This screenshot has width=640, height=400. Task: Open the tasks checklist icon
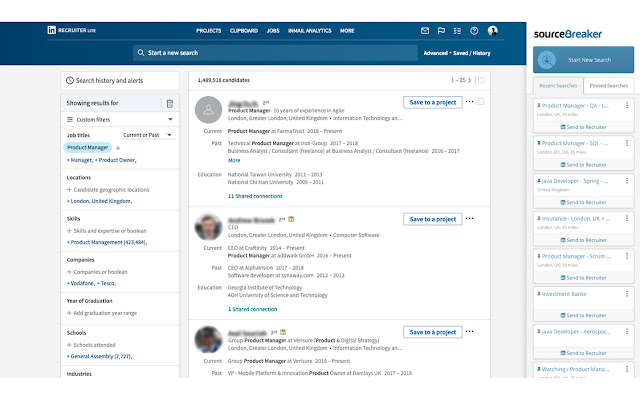(458, 31)
